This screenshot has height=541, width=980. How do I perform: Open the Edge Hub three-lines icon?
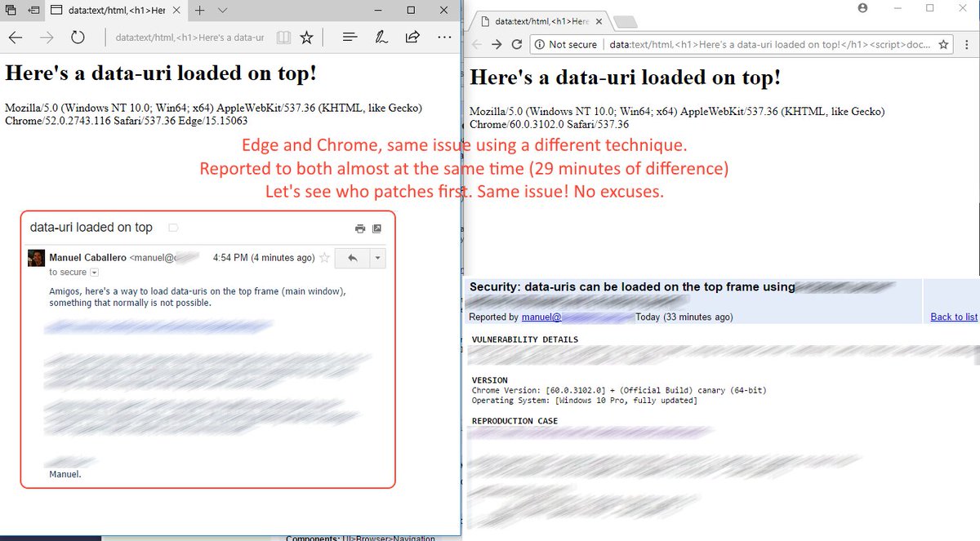click(350, 38)
